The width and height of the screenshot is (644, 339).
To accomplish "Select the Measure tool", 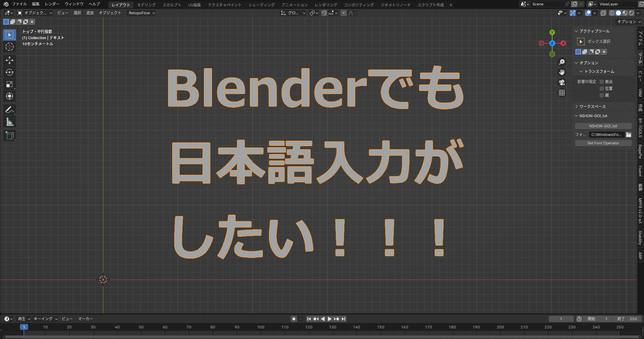I will click(x=10, y=122).
